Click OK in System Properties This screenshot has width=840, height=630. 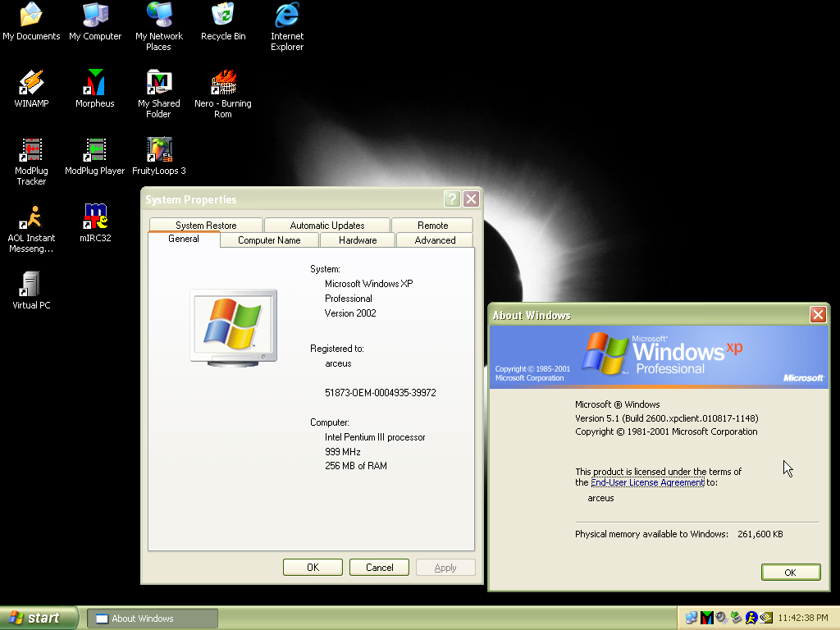point(313,568)
